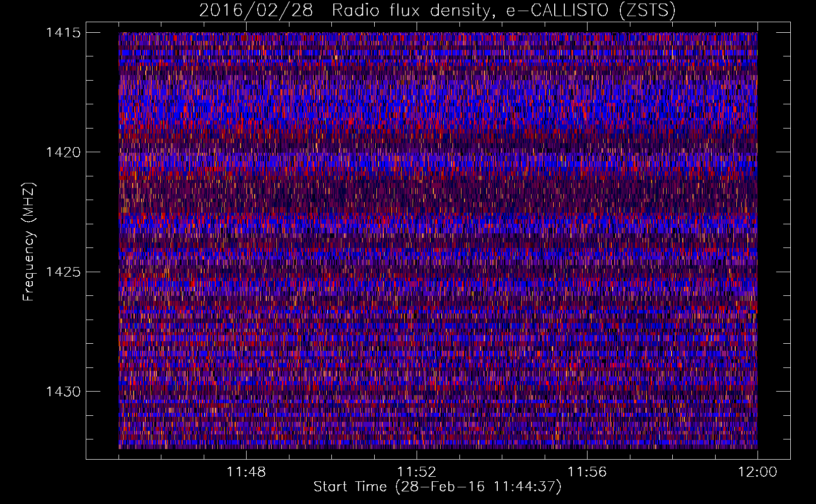
Task: Click the 1420 frequency axis label
Action: (63, 152)
